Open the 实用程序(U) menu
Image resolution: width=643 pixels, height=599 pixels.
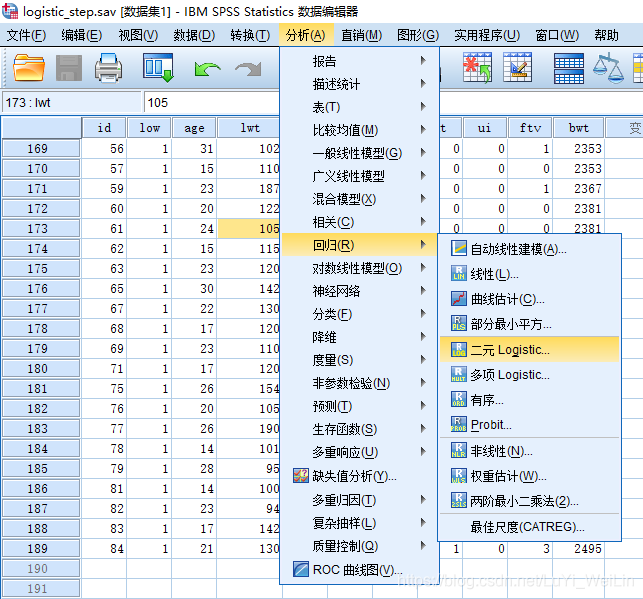click(x=487, y=35)
